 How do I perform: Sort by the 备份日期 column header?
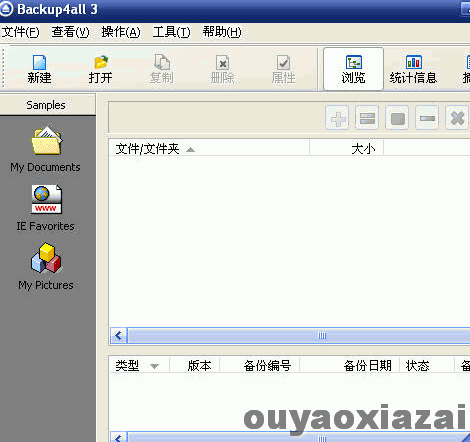pos(350,366)
